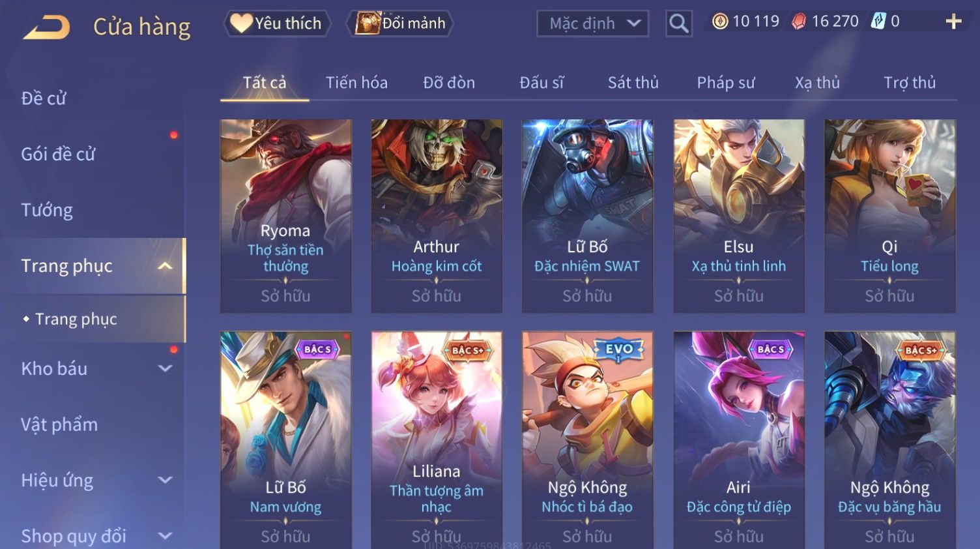Expand the Kho báu sidebar section
Image resolution: width=980 pixels, height=549 pixels.
pos(166,368)
